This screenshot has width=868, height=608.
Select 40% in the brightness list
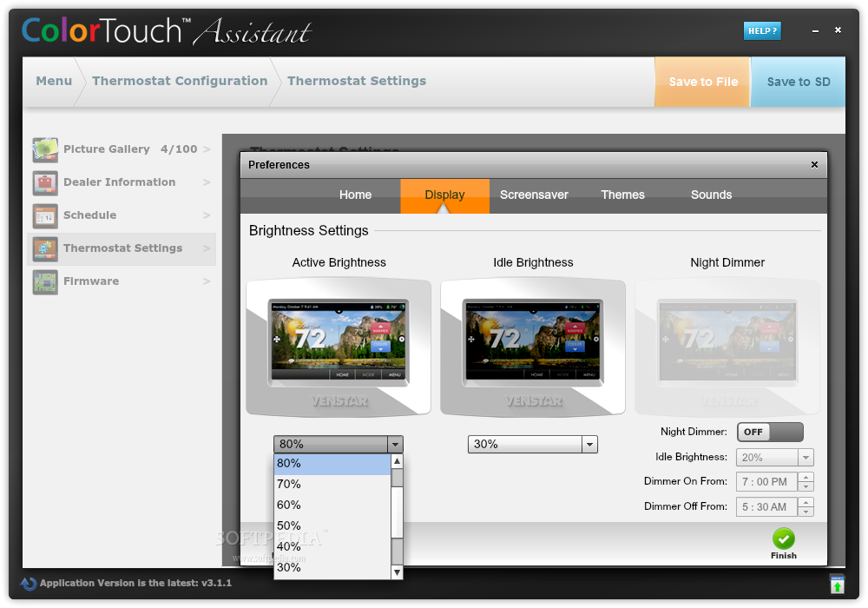point(332,546)
